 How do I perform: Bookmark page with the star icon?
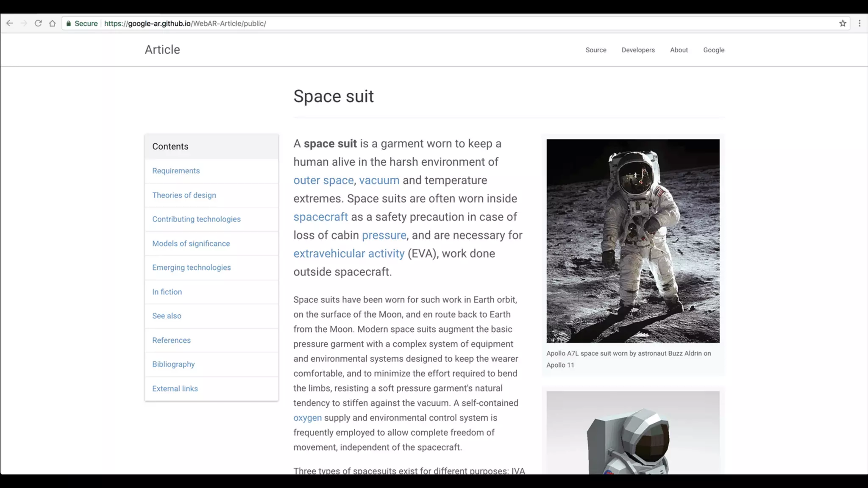(x=843, y=23)
